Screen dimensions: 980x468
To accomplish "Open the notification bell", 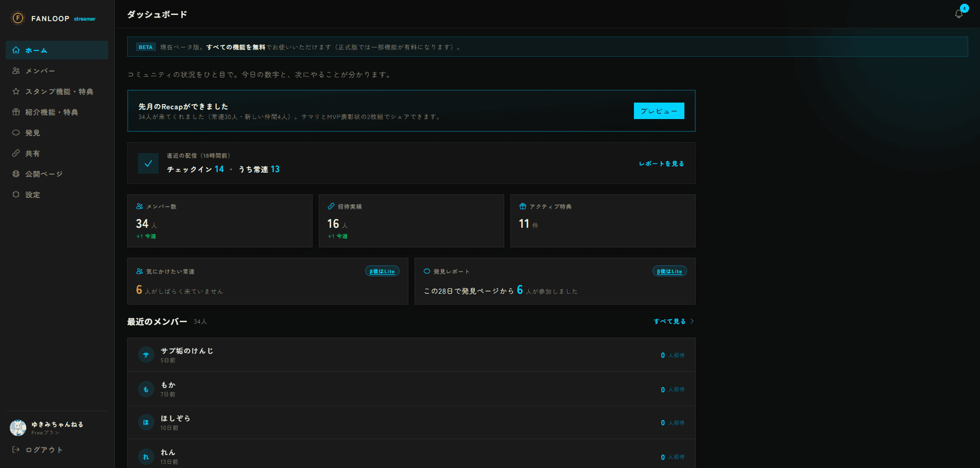I will tap(959, 14).
